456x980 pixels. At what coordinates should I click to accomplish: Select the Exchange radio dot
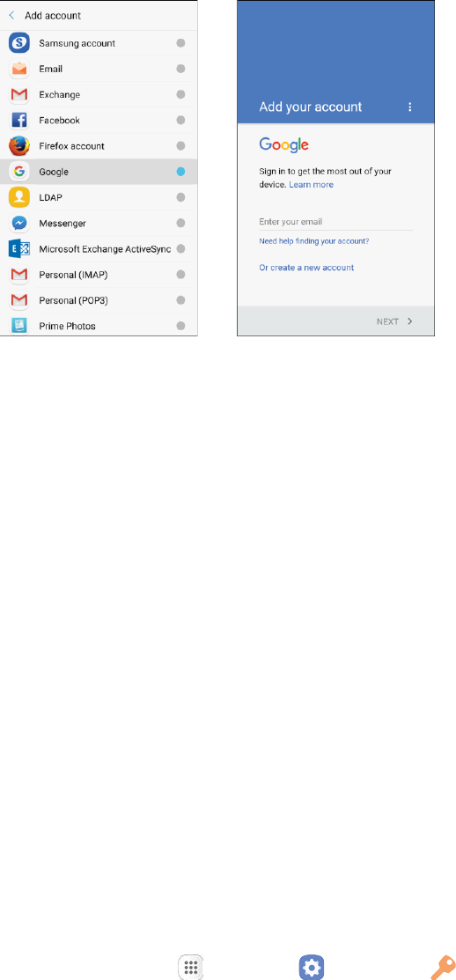tap(180, 94)
